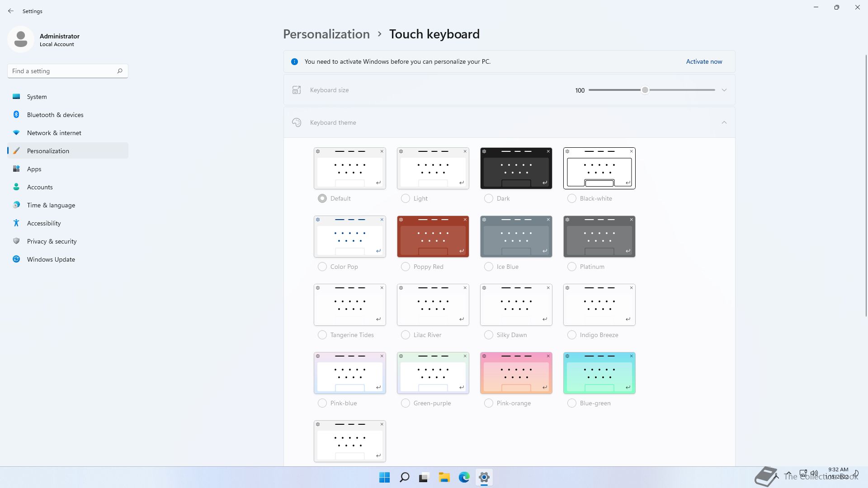Expand the Keyboard size chevron

724,90
